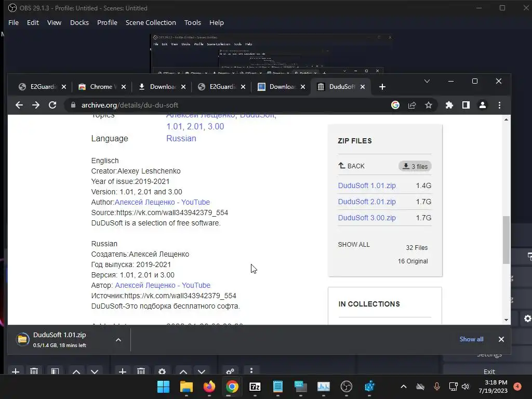Show hidden system tray icons
The height and width of the screenshot is (399, 532).
(403, 387)
